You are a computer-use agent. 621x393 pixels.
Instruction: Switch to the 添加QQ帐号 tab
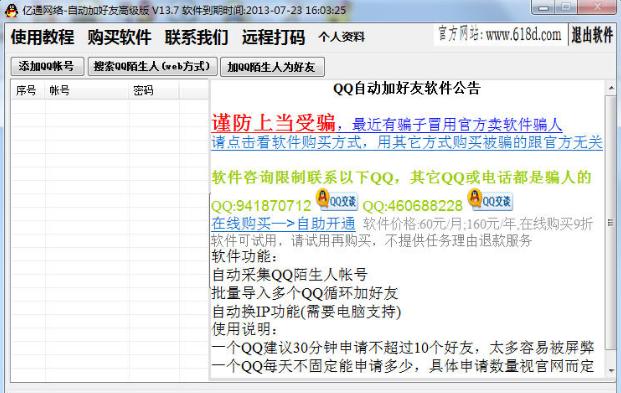click(47, 66)
